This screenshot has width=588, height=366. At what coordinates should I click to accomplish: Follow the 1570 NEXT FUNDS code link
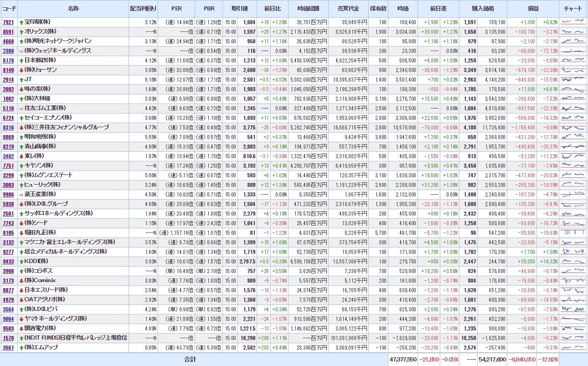click(8, 338)
